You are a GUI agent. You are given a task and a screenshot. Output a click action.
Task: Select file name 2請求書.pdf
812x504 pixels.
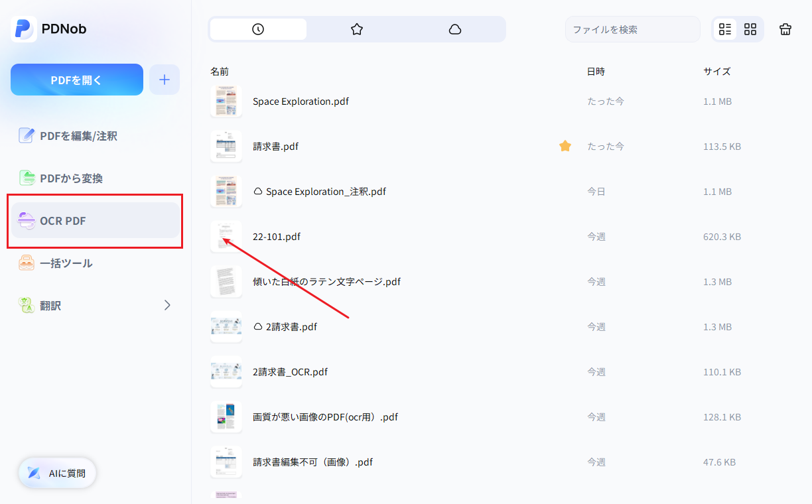tap(291, 327)
